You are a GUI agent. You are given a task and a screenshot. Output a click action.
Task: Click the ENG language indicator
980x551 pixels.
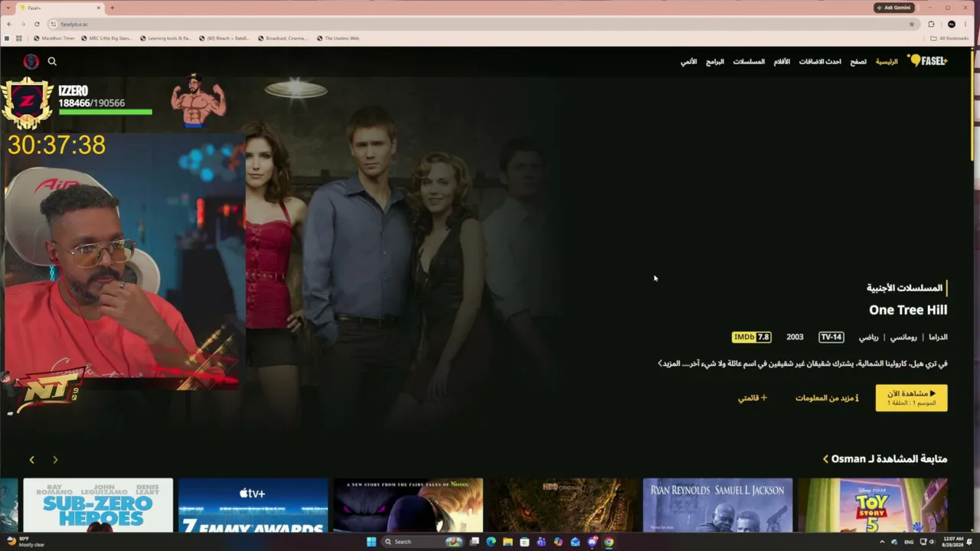pyautogui.click(x=909, y=542)
